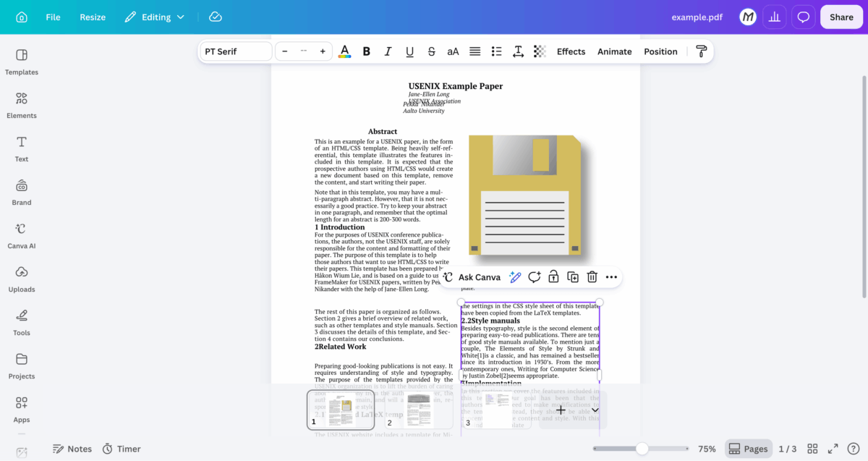Open comments speech bubble in header
The height and width of the screenshot is (461, 868).
(x=803, y=17)
